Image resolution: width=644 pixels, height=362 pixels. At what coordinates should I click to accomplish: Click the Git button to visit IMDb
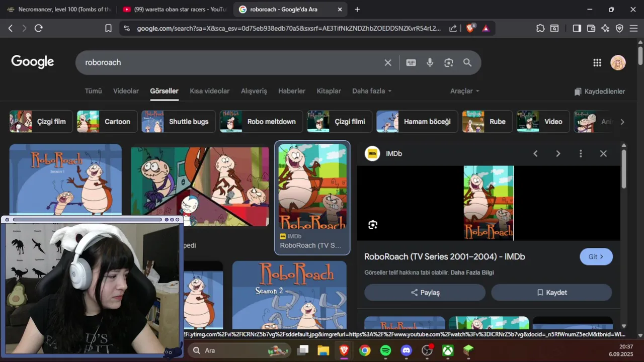click(596, 256)
